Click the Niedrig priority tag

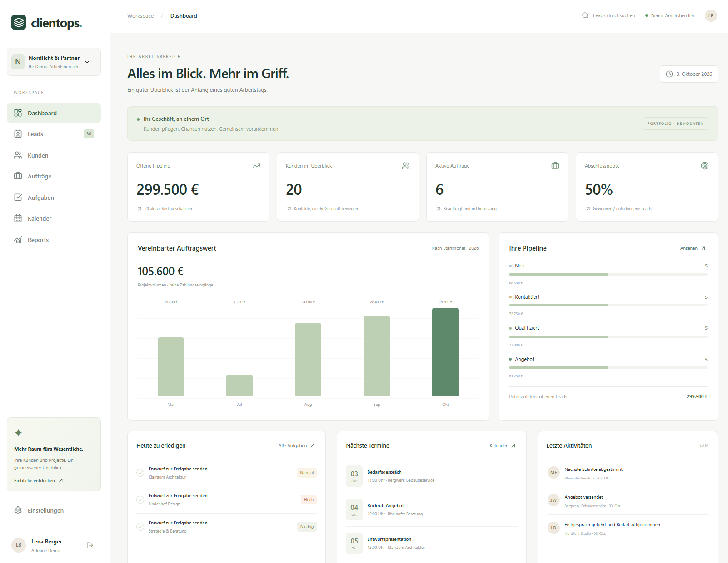pyautogui.click(x=307, y=527)
